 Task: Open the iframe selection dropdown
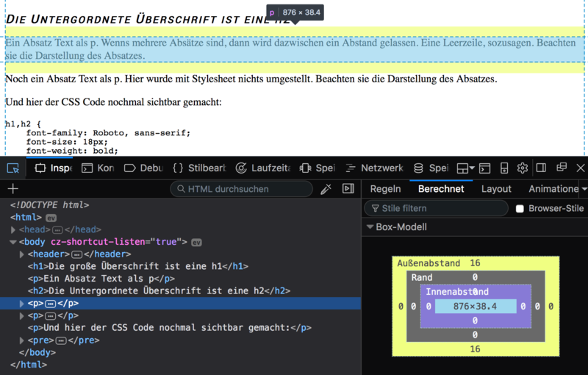(x=465, y=168)
